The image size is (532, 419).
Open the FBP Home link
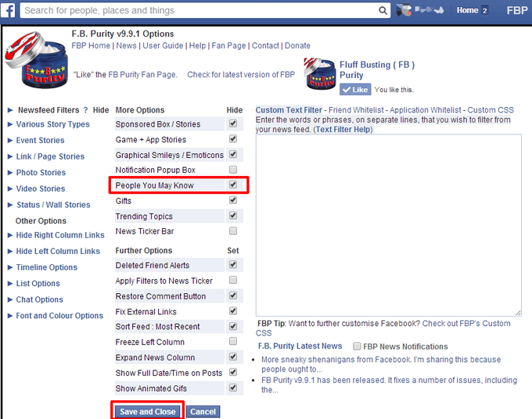click(91, 46)
